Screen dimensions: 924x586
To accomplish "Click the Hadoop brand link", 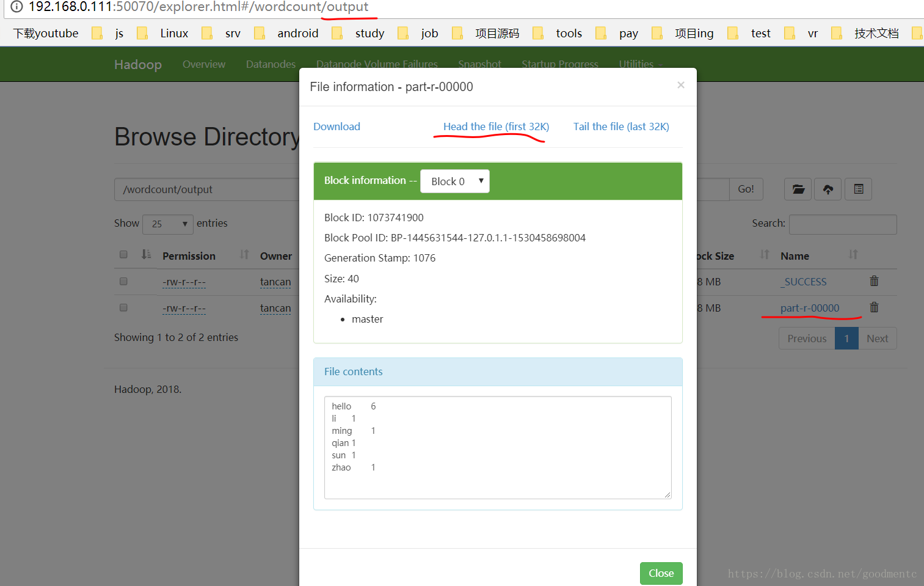I will 138,64.
